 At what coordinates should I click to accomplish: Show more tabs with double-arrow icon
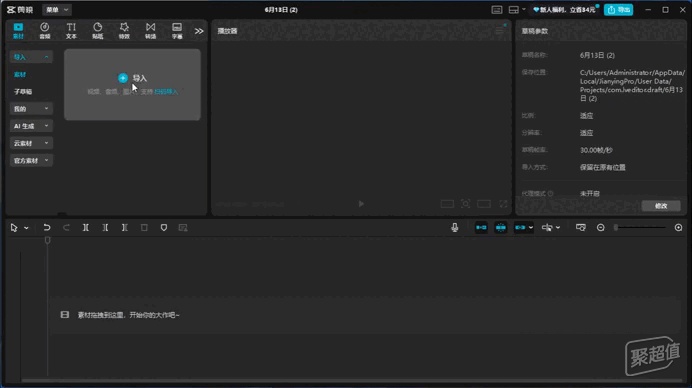[x=199, y=31]
